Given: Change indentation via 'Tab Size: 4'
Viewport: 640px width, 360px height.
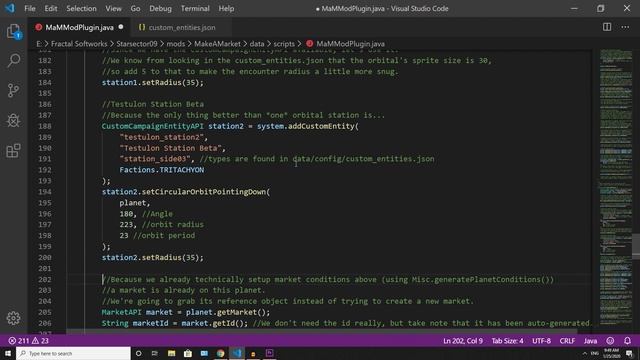Looking at the screenshot, I should coord(507,341).
